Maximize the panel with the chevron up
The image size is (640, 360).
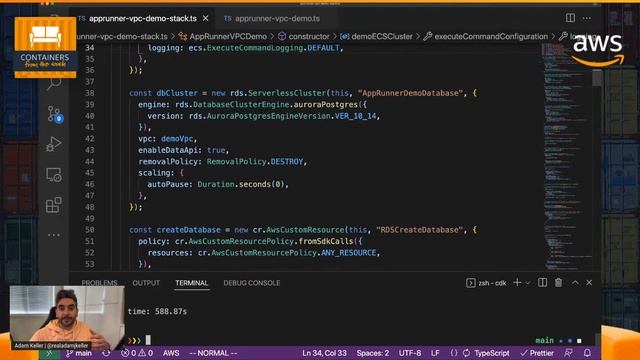575,282
